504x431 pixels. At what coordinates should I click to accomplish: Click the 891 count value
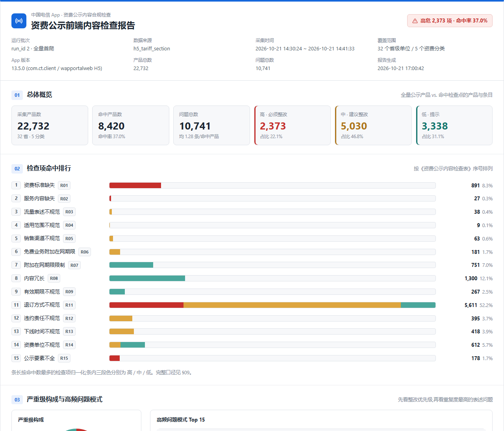tap(475, 185)
